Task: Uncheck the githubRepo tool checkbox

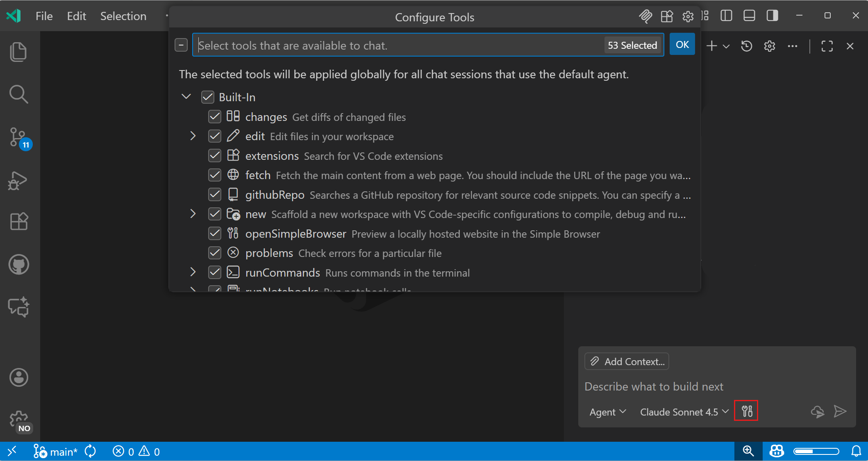Action: pyautogui.click(x=215, y=194)
